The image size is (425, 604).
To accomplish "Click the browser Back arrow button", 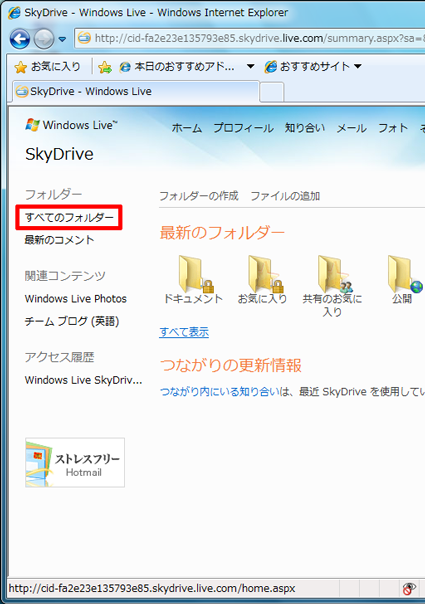I will (x=20, y=39).
